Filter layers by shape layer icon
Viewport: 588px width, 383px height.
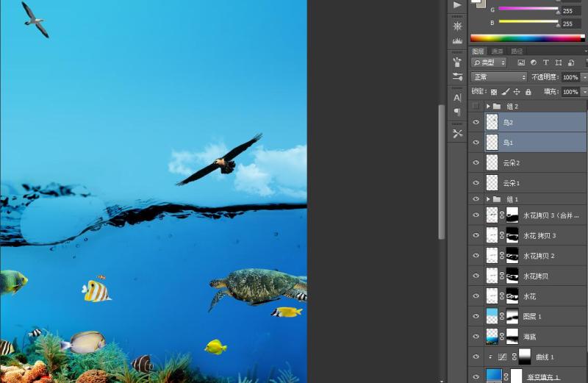tap(559, 62)
